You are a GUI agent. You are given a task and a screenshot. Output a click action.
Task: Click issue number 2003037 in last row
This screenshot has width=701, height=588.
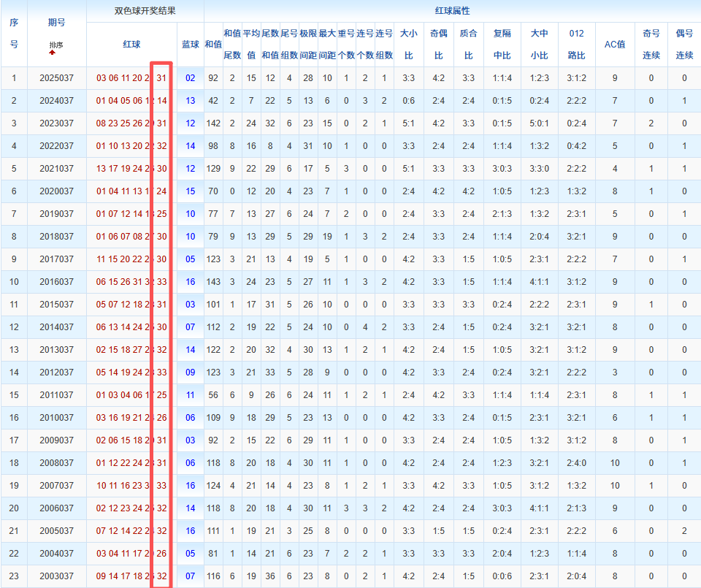(x=56, y=576)
